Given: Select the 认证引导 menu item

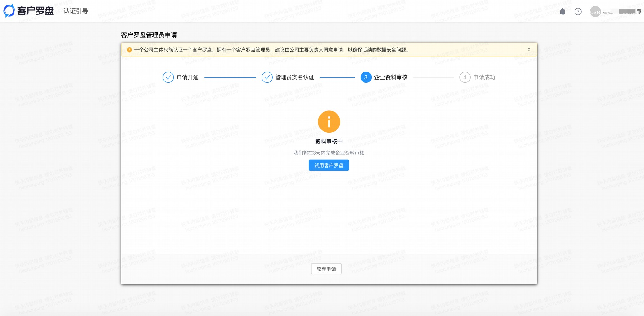Looking at the screenshot, I should point(76,11).
